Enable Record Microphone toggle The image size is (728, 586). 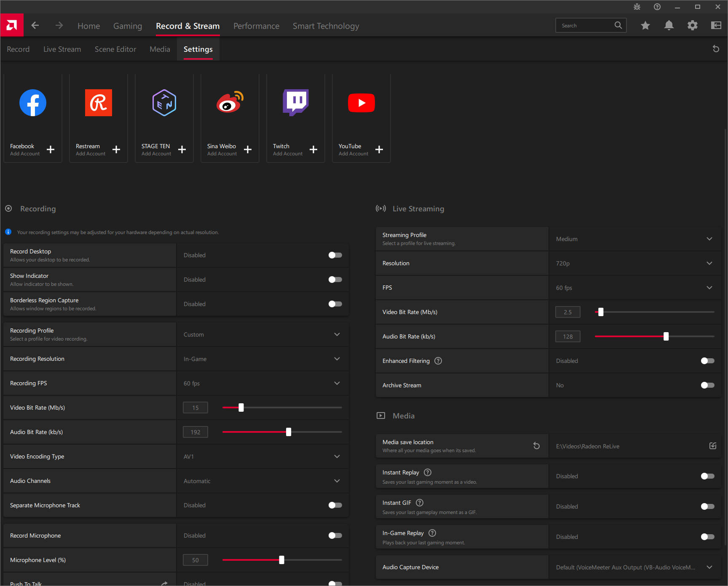[335, 535]
